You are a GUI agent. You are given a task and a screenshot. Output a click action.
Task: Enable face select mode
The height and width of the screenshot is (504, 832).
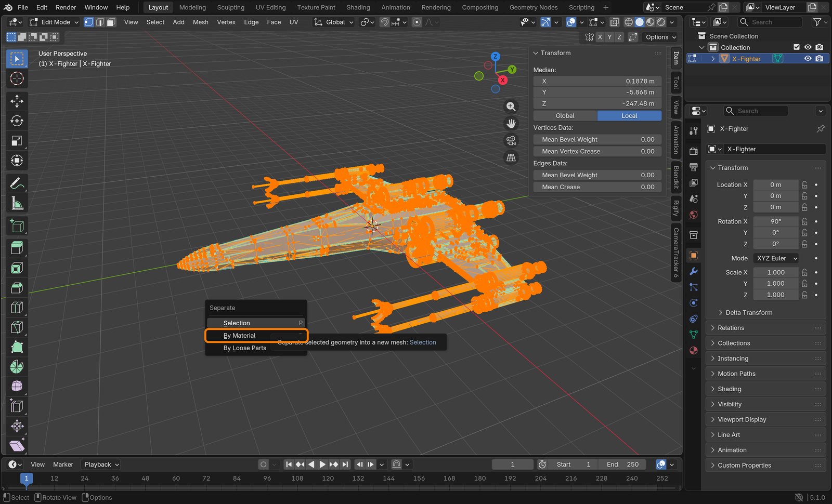tap(111, 22)
